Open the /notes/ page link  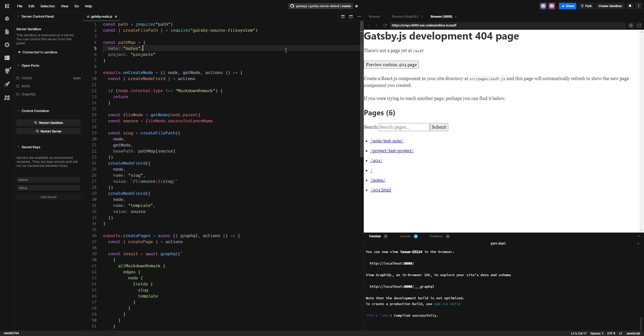click(x=378, y=180)
